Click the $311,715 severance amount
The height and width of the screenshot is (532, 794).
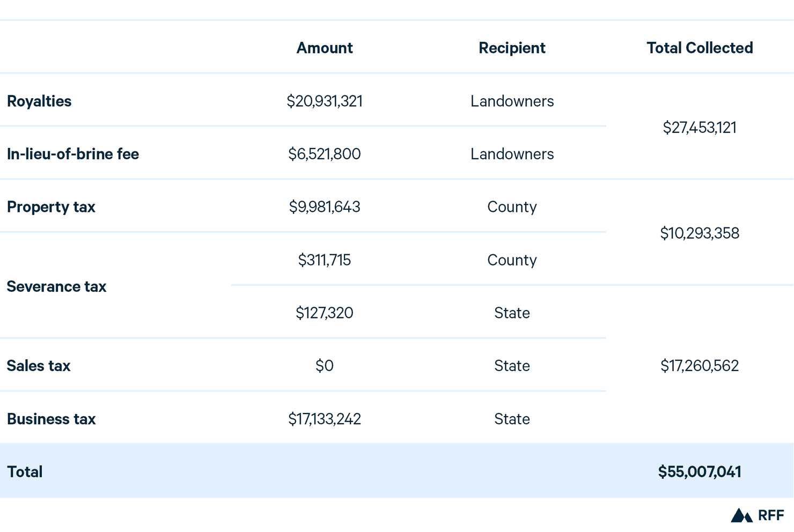click(x=325, y=260)
